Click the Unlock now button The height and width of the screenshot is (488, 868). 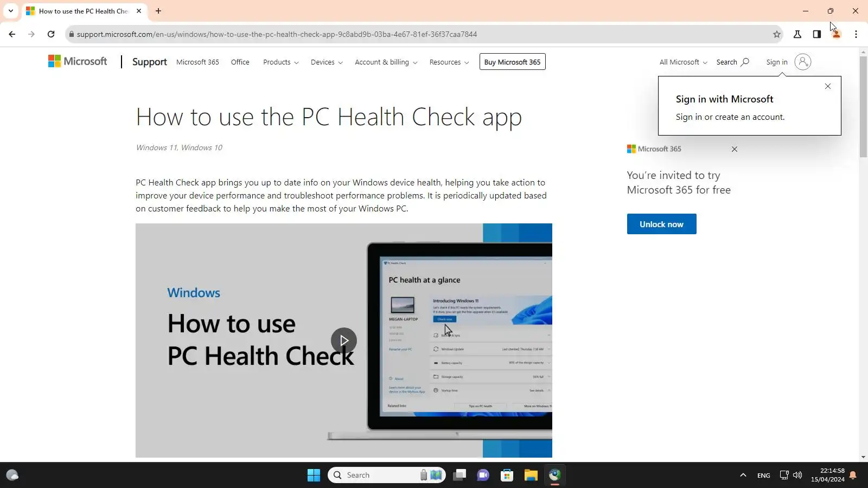click(x=661, y=224)
